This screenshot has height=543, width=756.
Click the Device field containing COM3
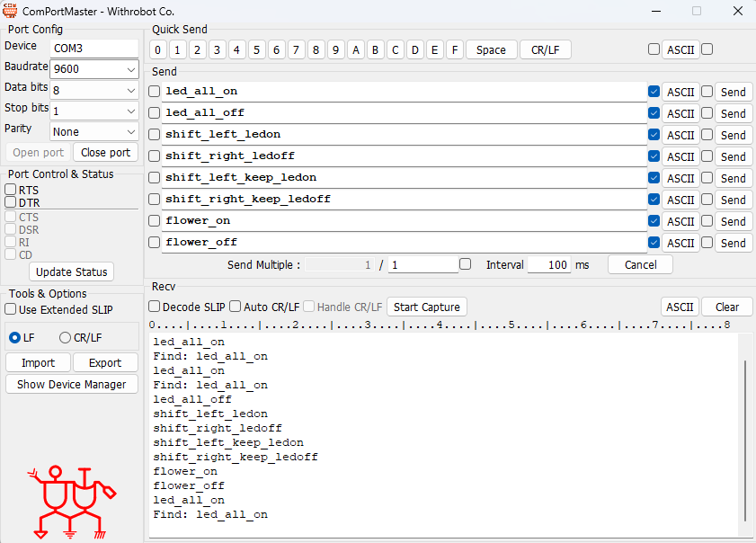94,49
